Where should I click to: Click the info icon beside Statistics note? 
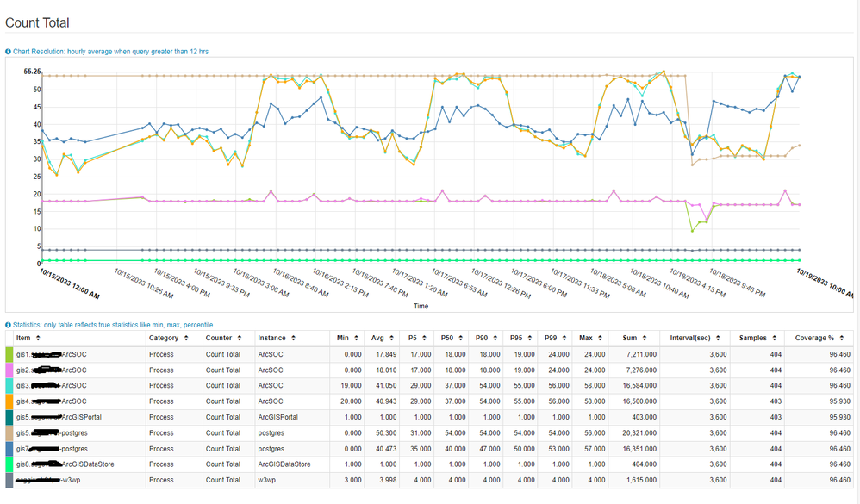click(9, 325)
